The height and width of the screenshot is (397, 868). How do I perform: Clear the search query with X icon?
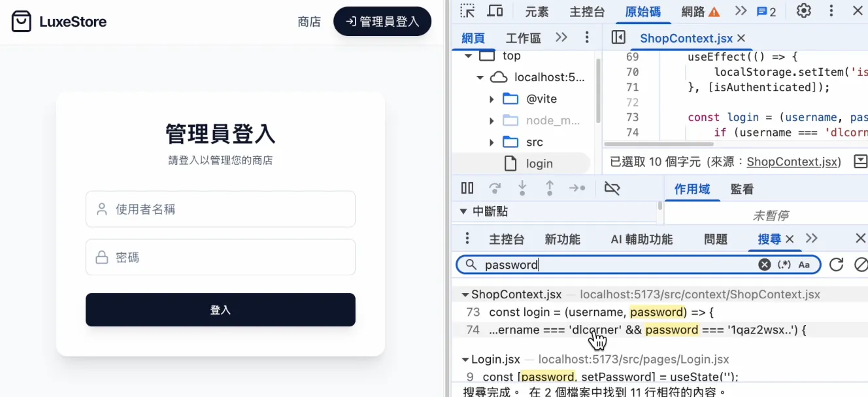point(764,265)
